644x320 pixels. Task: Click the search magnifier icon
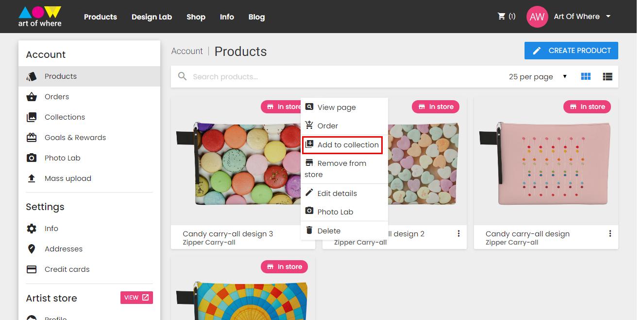tap(183, 76)
